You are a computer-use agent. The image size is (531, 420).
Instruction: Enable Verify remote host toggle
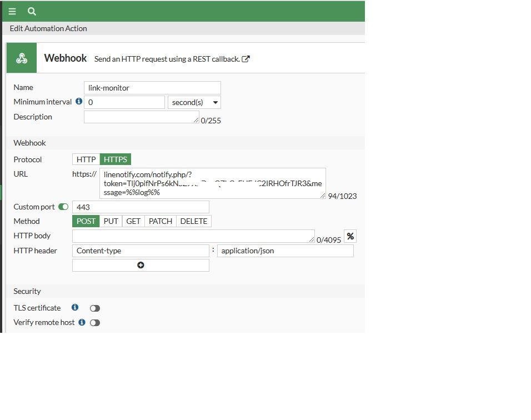[95, 323]
